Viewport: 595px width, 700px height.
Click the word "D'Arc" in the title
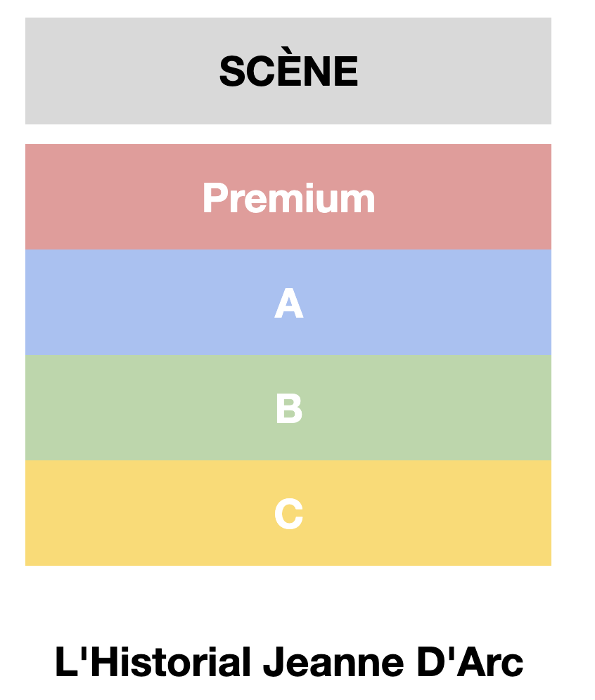click(x=470, y=663)
